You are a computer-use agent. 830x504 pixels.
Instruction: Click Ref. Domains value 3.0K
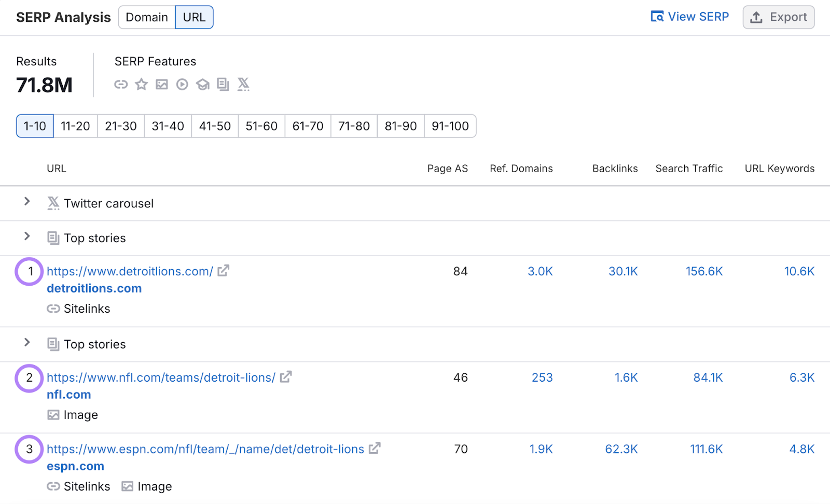pyautogui.click(x=540, y=271)
